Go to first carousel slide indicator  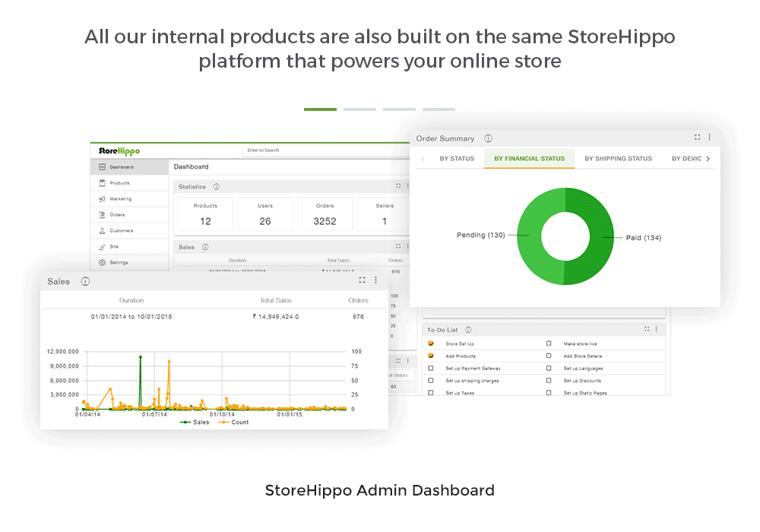coord(321,109)
